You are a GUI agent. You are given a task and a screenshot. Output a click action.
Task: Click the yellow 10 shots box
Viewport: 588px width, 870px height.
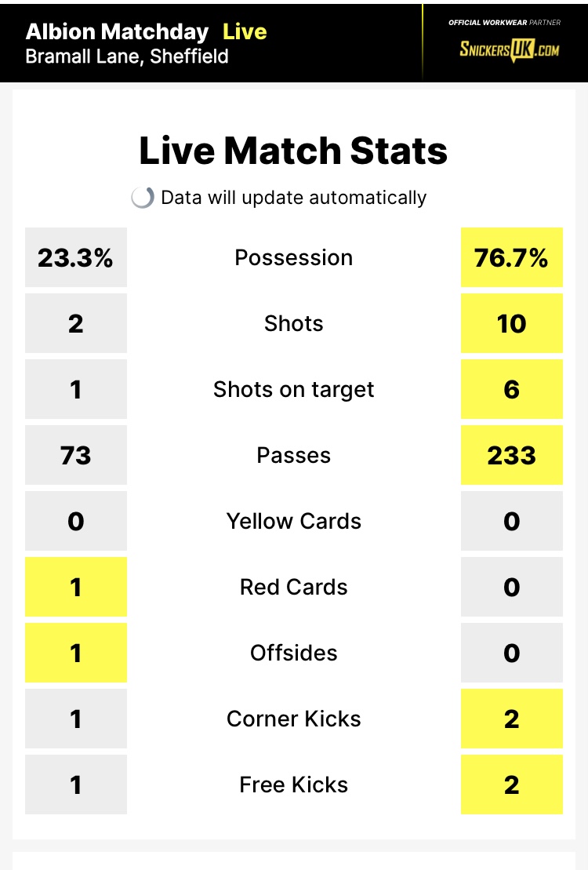(511, 323)
